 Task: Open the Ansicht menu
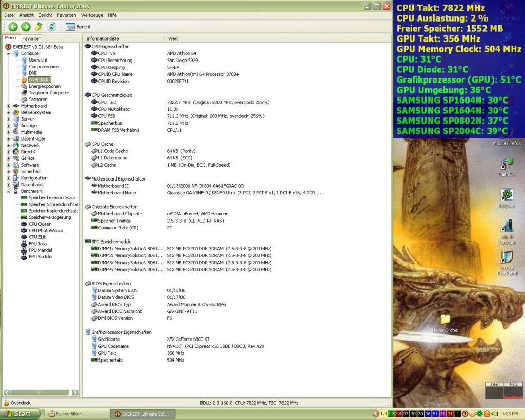27,15
